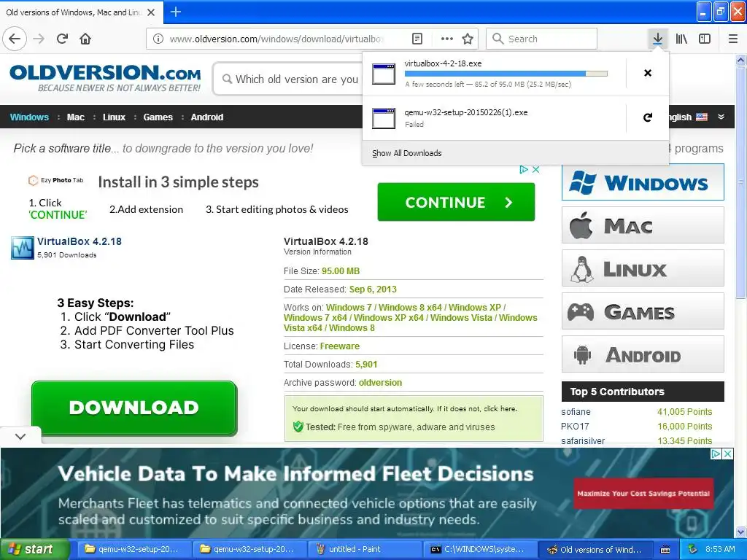This screenshot has height=560, width=747.
Task: Click the sofiane contributor link
Action: (x=576, y=412)
